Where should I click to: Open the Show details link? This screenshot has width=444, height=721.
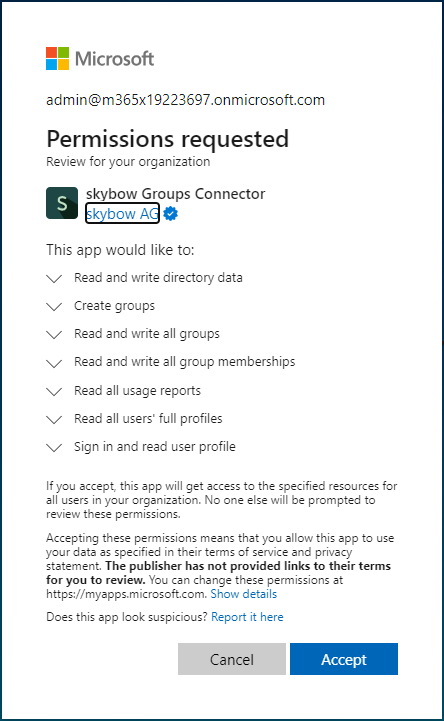pos(244,594)
